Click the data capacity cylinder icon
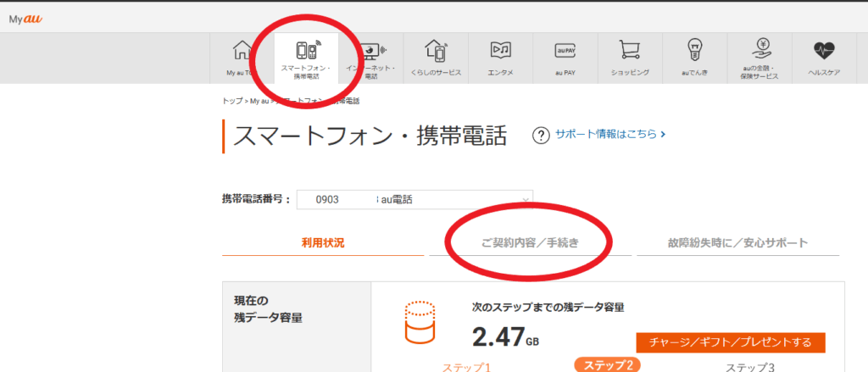Viewport: 868px width, 372px height. coord(420,323)
